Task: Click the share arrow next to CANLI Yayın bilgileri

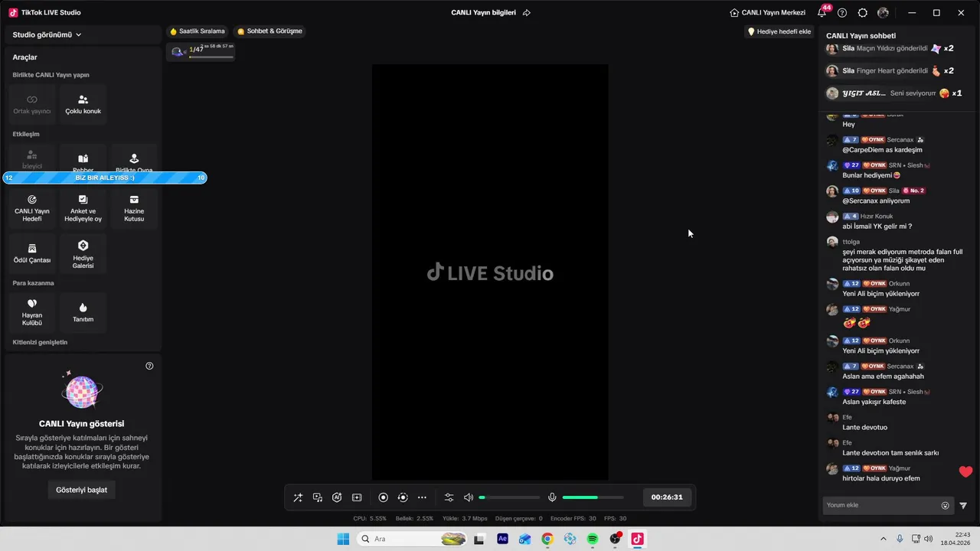Action: [x=526, y=13]
